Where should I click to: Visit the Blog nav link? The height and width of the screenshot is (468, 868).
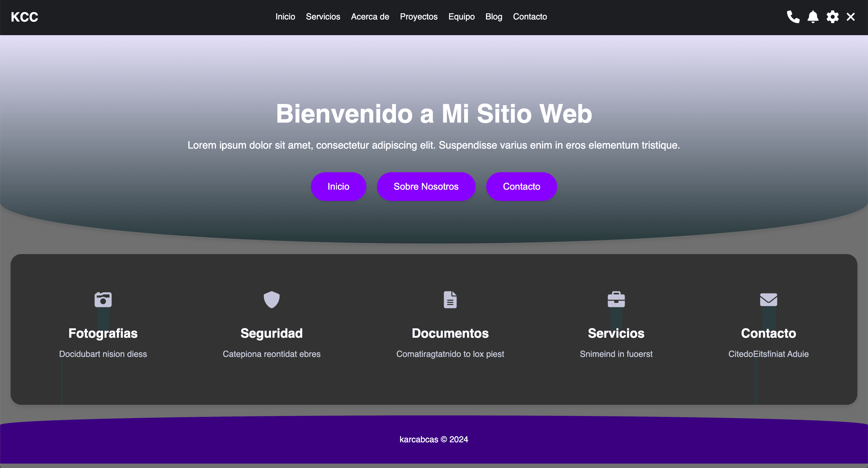(494, 17)
